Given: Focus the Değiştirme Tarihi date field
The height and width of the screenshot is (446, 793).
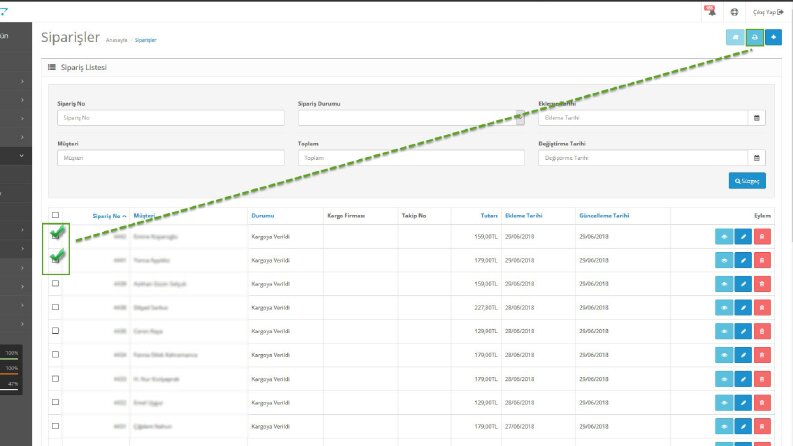Looking at the screenshot, I should 643,158.
